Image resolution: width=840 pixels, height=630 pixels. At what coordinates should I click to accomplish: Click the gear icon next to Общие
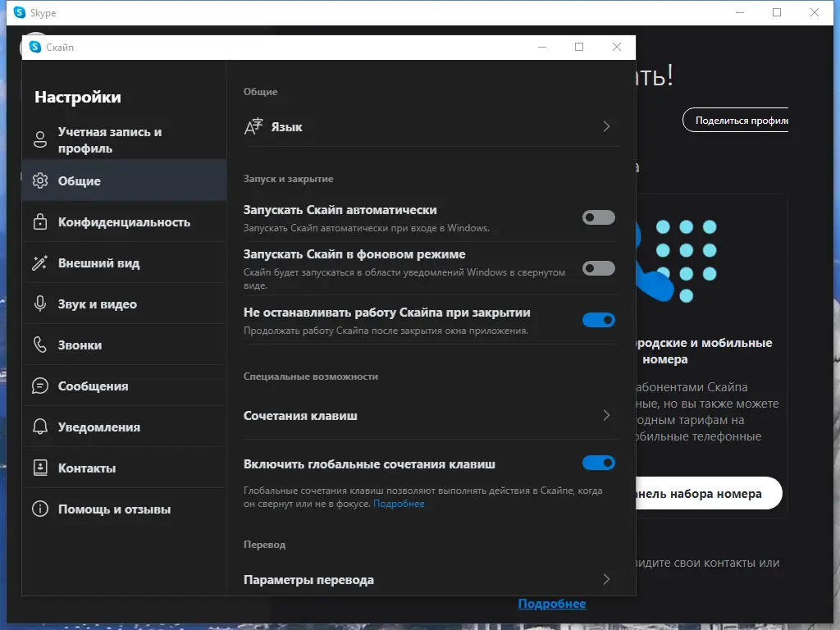[x=39, y=180]
